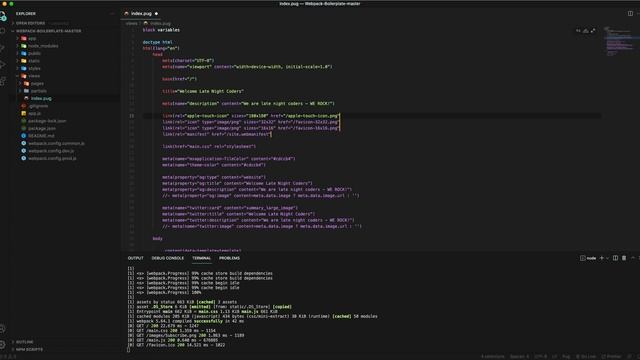The height and width of the screenshot is (360, 640).
Task: Switch to the TERMINAL panel tab
Action: 202,258
